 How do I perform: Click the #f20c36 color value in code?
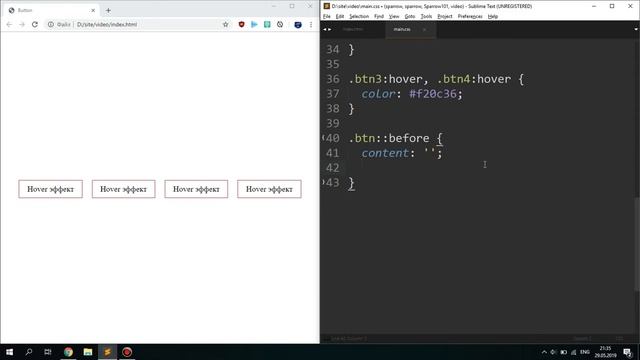[433, 94]
